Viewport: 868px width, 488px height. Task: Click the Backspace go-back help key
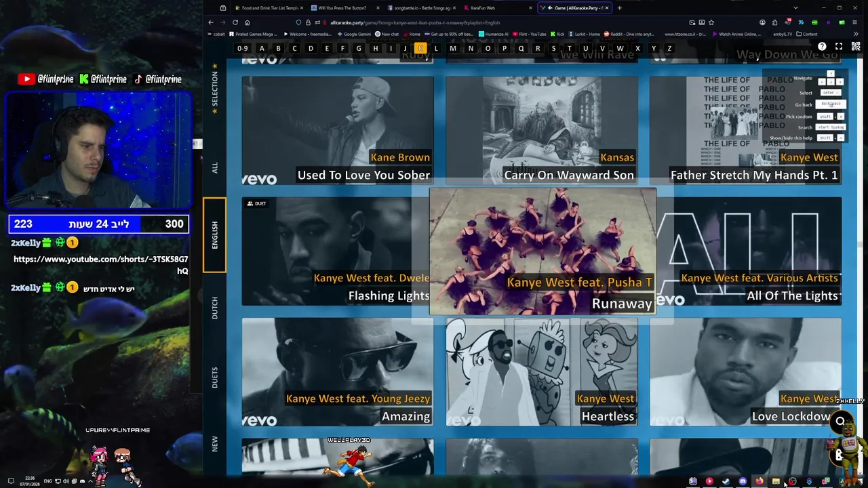click(x=831, y=104)
